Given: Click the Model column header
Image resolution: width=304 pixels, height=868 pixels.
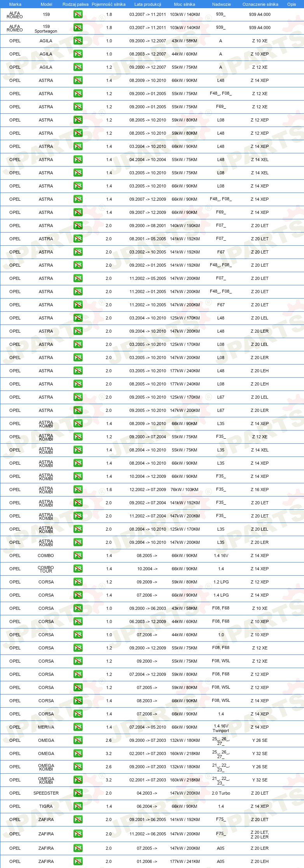Looking at the screenshot, I should (46, 4).
